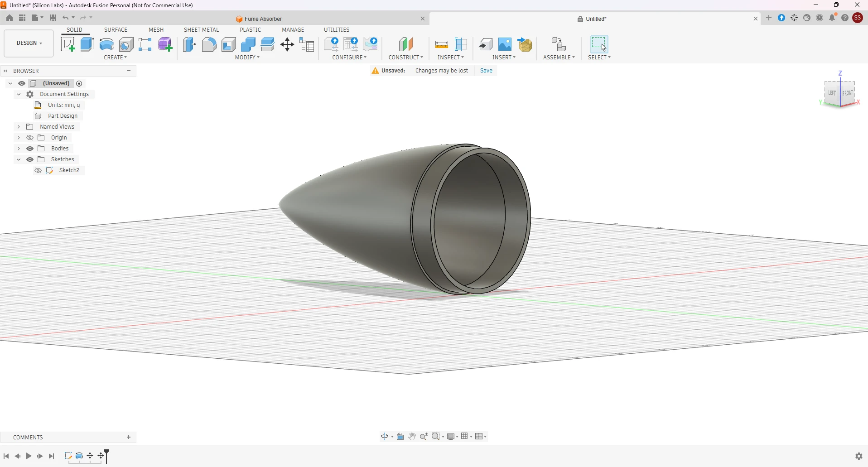Toggle visibility of the Origin folder
Screen dimensions: 868x467
tap(30, 138)
